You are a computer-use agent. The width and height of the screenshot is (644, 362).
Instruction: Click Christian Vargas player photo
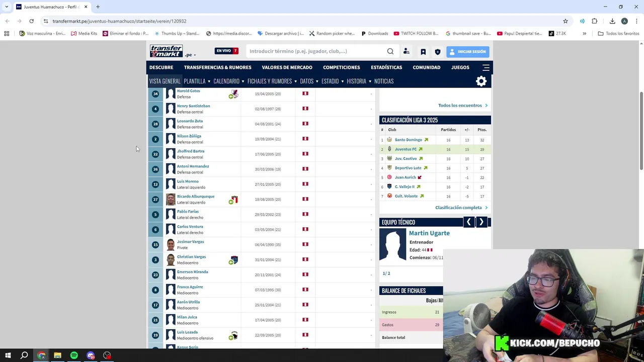click(x=171, y=260)
